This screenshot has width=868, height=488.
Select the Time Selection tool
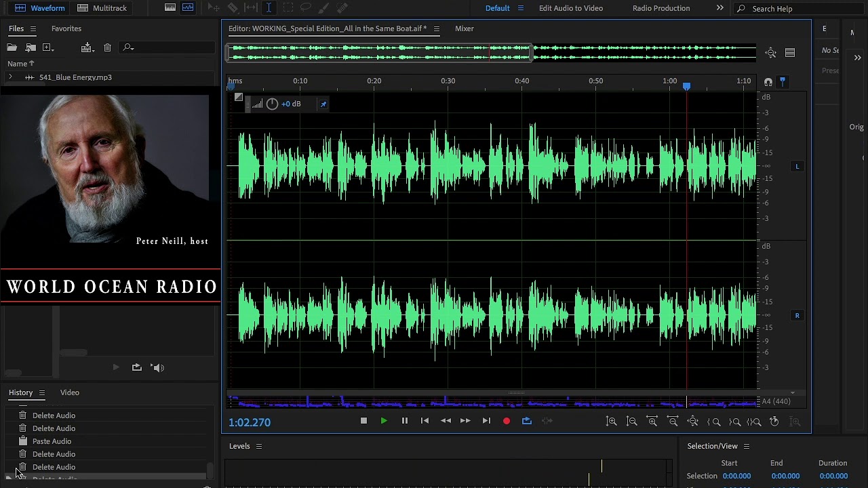269,8
